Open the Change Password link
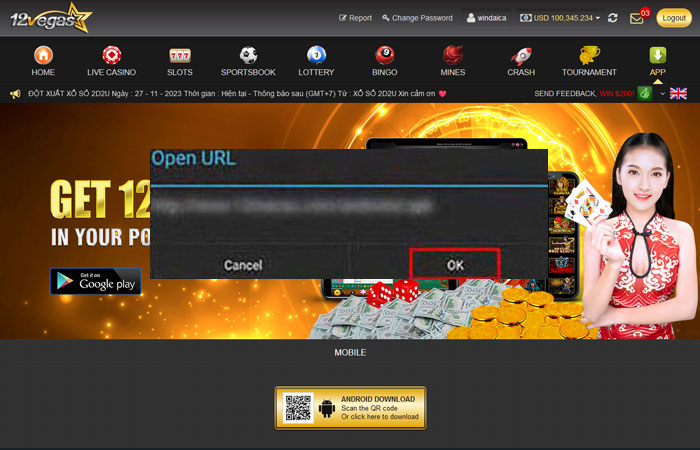 pyautogui.click(x=416, y=18)
